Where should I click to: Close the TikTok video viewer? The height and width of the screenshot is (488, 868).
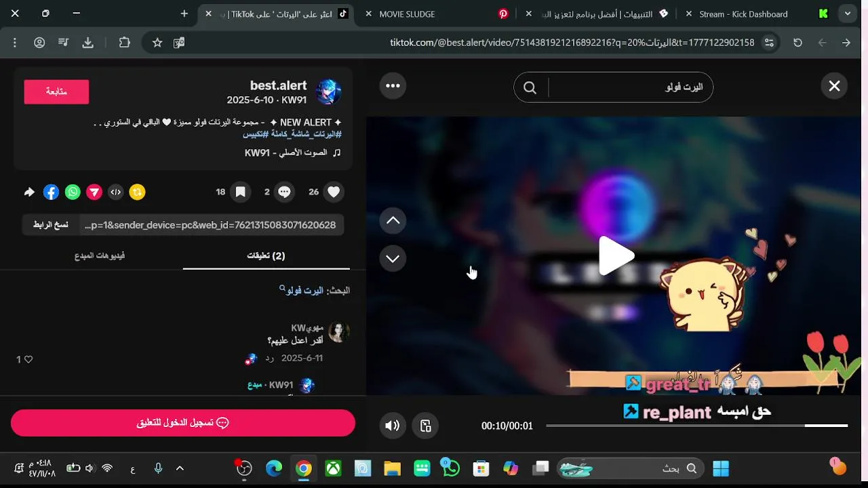click(x=834, y=86)
